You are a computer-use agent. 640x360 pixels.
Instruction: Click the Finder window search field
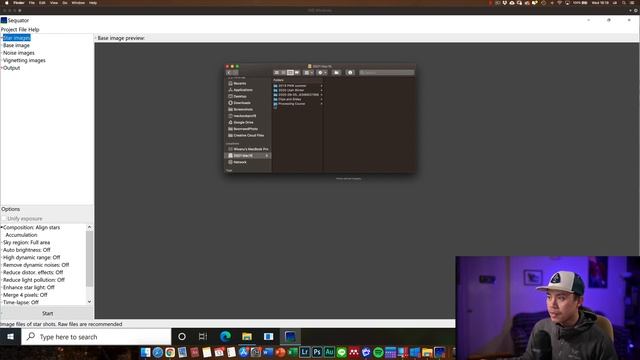point(387,73)
